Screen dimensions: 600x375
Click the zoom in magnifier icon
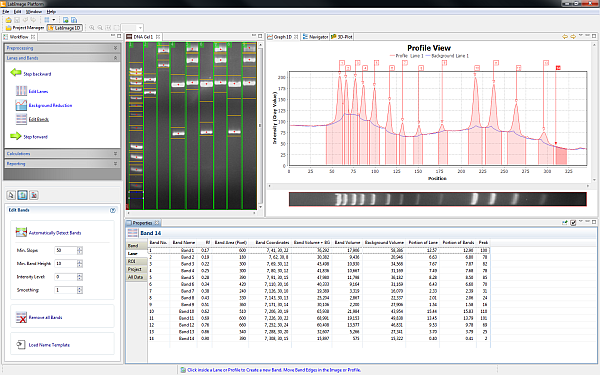tap(92, 28)
